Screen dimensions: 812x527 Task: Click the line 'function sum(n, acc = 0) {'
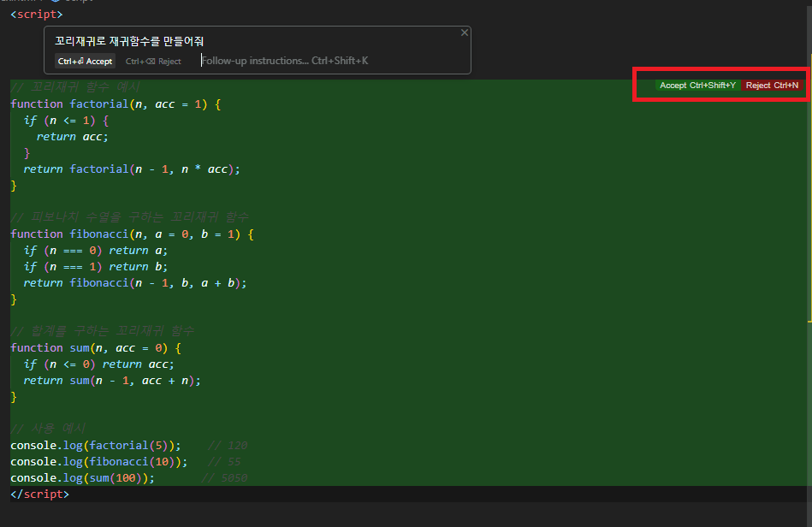coord(96,348)
